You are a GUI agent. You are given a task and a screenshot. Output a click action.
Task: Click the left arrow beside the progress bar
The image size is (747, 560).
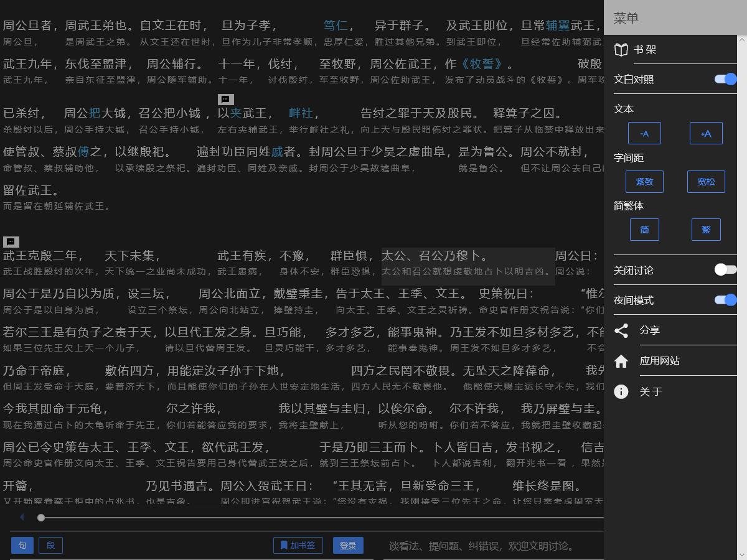[x=22, y=517]
